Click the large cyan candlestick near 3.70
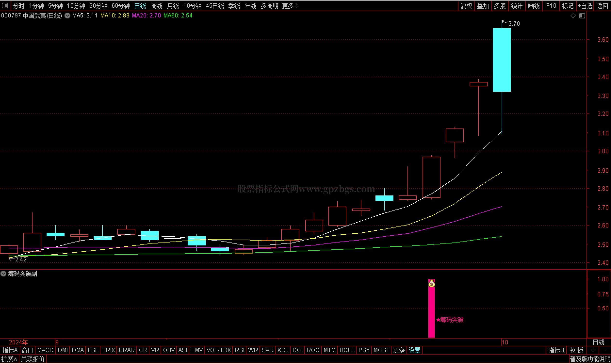 click(502, 60)
